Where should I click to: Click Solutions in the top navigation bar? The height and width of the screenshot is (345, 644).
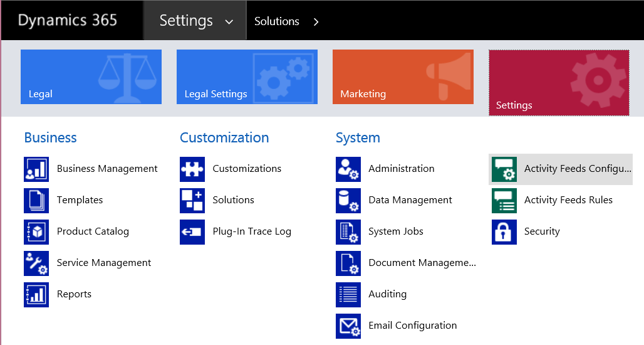tap(277, 21)
